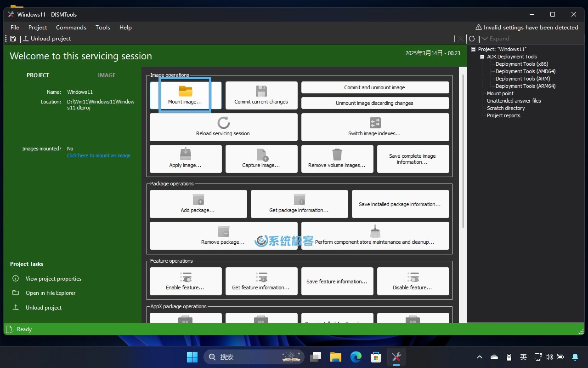588x368 pixels.
Task: Select Deployment Tools (AMD64) tree item
Action: click(x=526, y=71)
